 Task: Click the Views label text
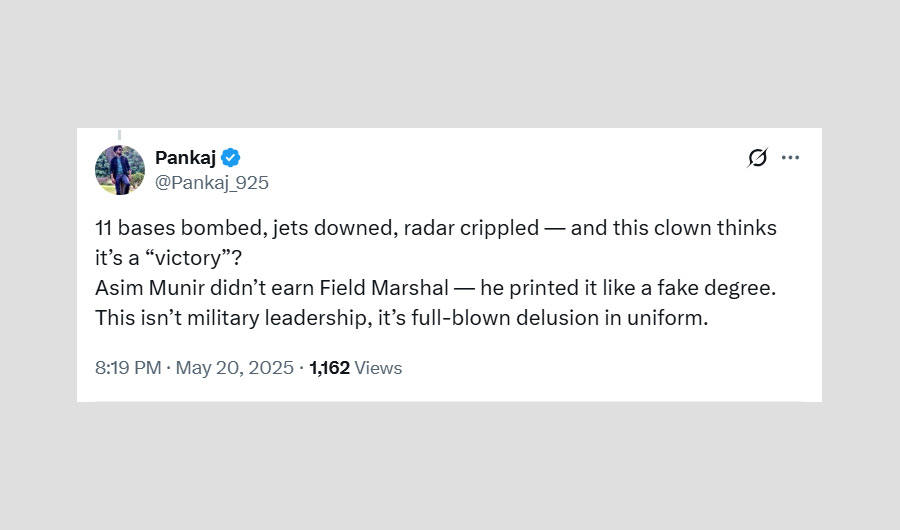pyautogui.click(x=378, y=368)
